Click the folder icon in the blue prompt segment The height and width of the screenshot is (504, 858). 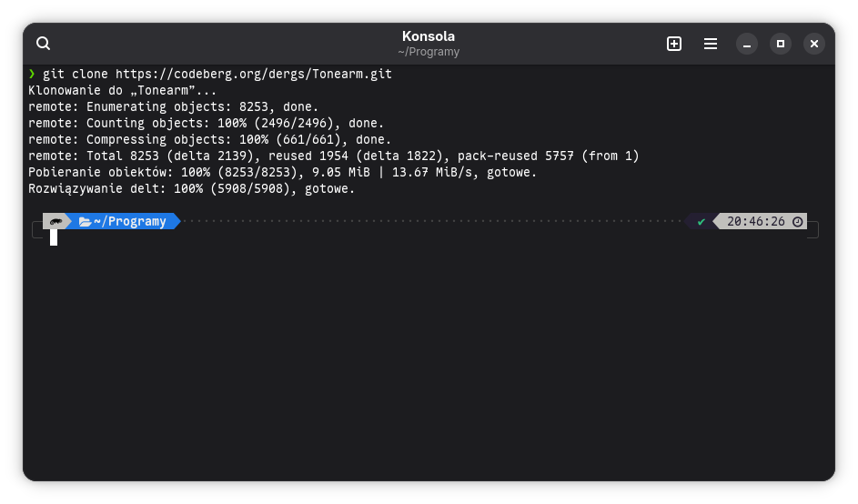85,221
